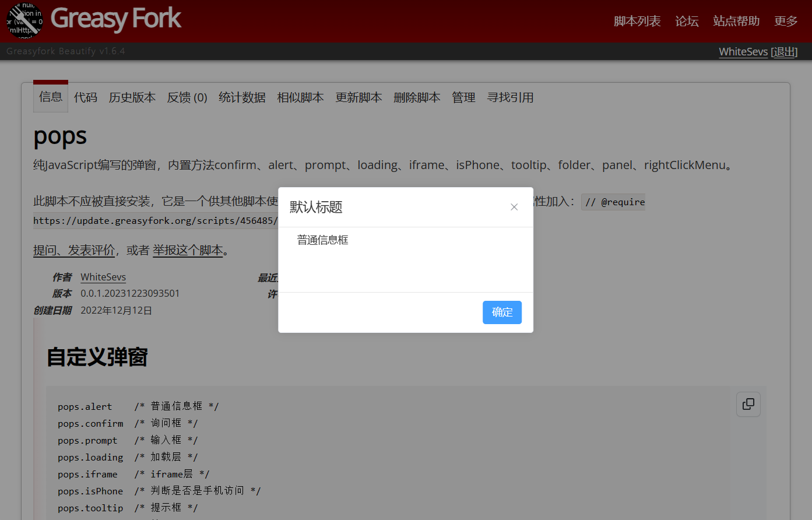The width and height of the screenshot is (812, 520).
Task: Open the 删除脚本 tab
Action: pyautogui.click(x=417, y=97)
